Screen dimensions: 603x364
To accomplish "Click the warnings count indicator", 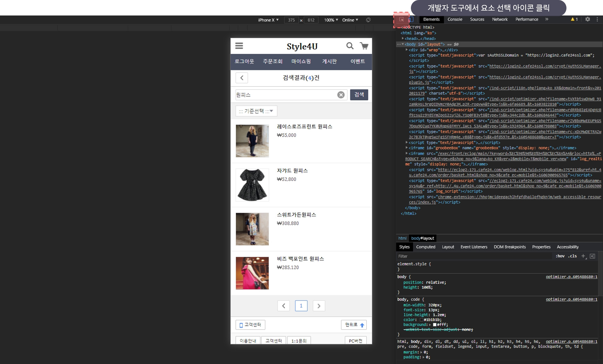I will (574, 19).
